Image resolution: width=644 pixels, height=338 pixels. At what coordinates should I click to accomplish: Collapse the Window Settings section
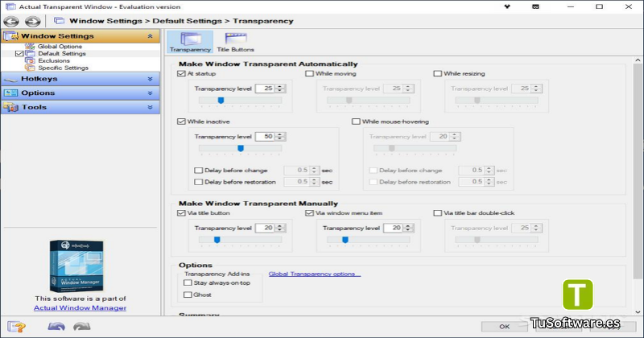pos(150,36)
